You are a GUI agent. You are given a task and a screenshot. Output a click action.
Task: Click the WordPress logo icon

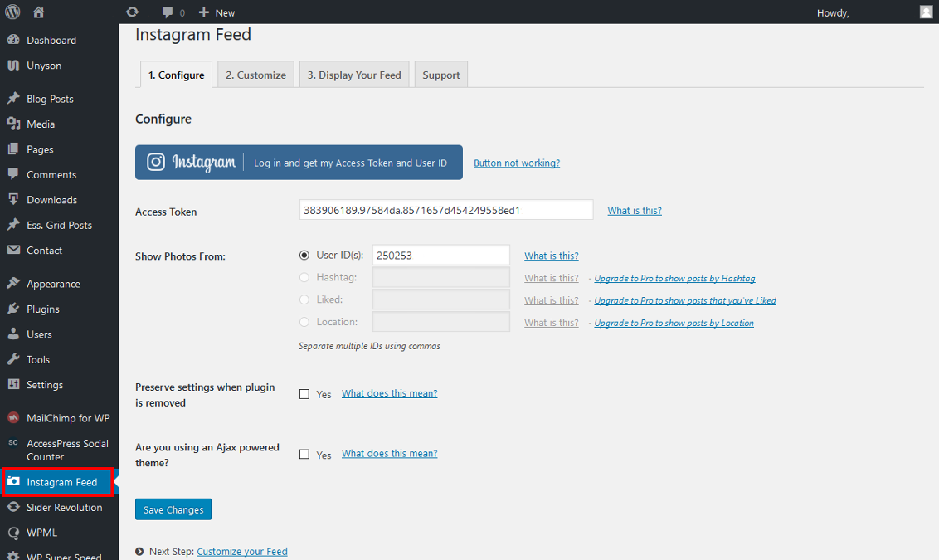[12, 12]
